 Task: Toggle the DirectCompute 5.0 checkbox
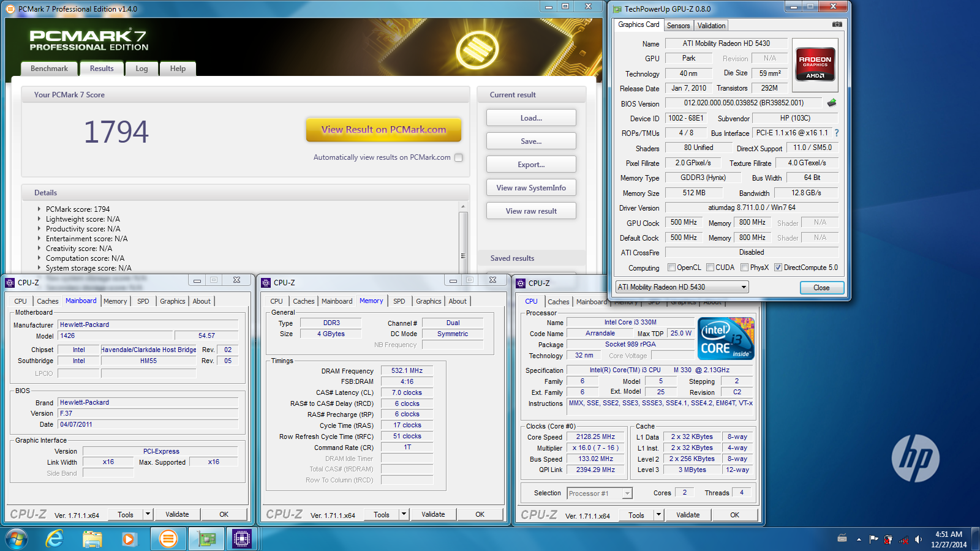coord(778,268)
